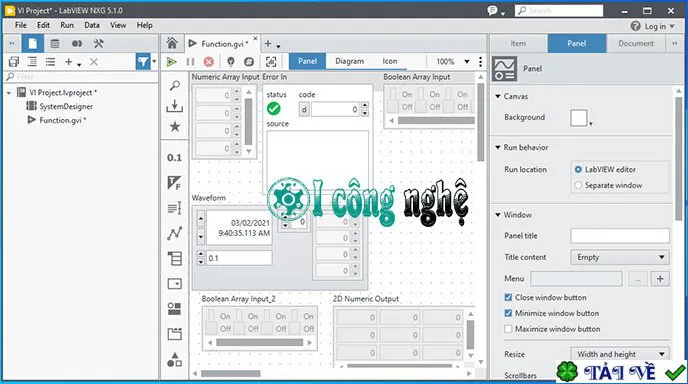Open the File menu

click(21, 25)
